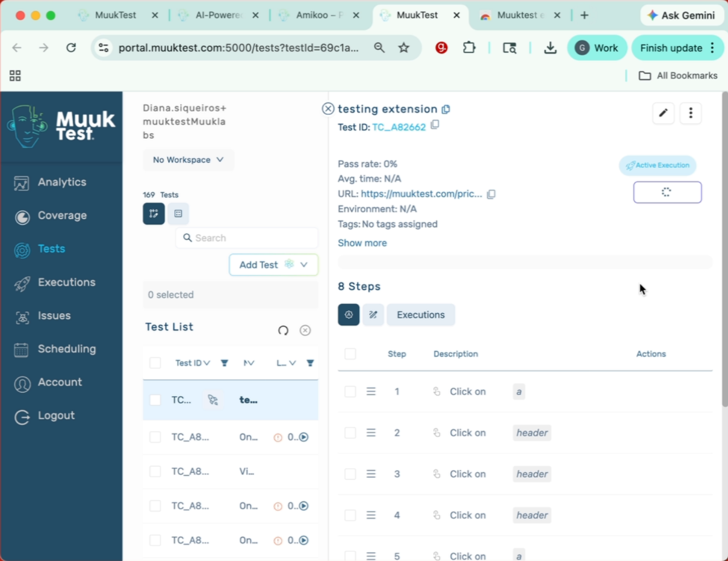This screenshot has height=561, width=728.
Task: Open Ask Gemini in the browser
Action: coord(682,16)
